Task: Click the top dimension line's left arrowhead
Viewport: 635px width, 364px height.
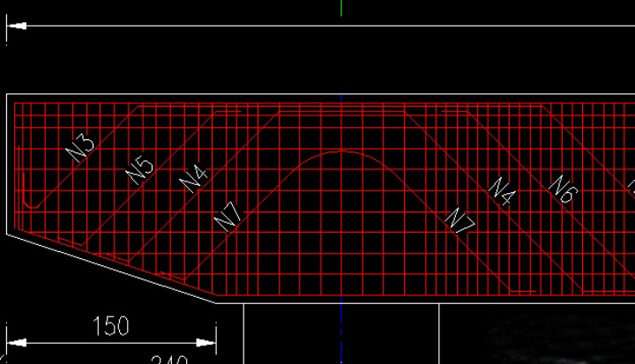Action: [16, 26]
